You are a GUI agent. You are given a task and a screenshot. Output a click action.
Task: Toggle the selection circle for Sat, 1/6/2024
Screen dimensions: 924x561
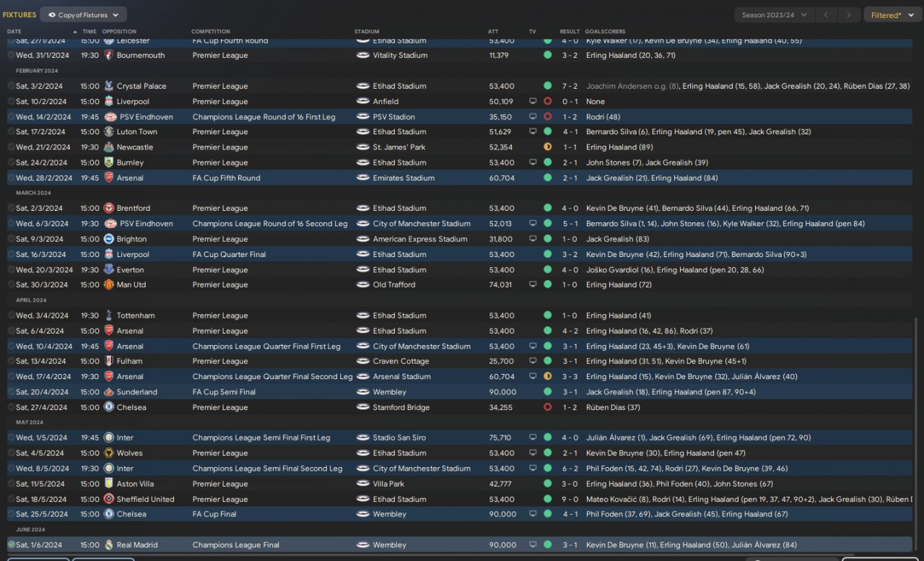[x=12, y=545]
